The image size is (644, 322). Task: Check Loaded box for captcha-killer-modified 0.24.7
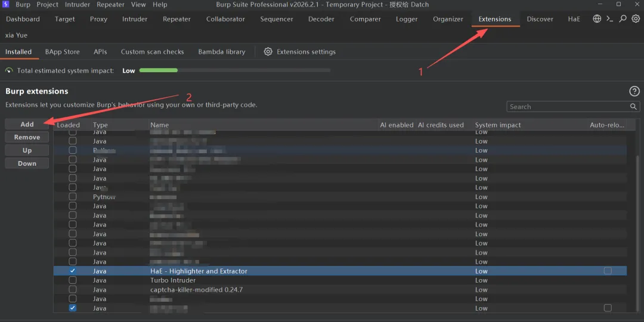point(73,290)
